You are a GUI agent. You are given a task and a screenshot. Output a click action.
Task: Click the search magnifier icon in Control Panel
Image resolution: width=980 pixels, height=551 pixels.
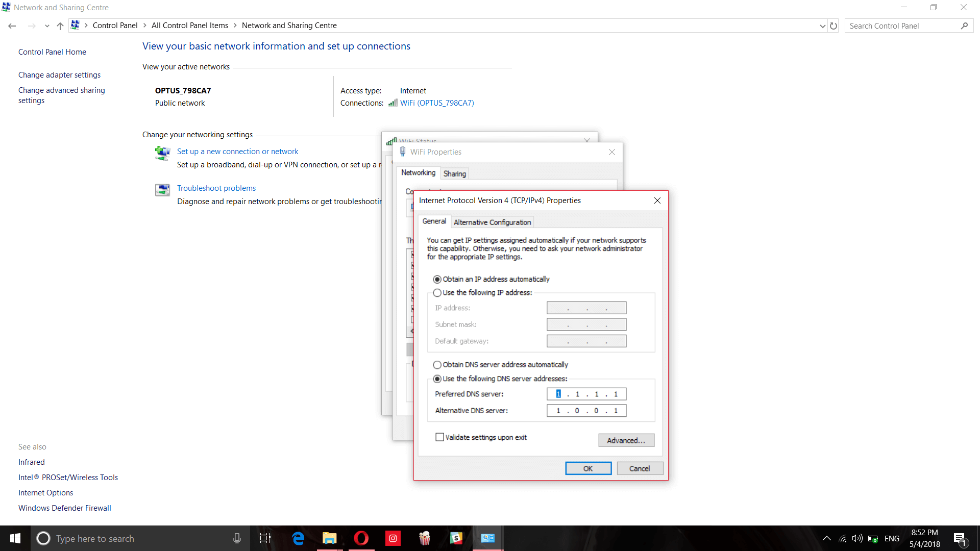pos(964,26)
